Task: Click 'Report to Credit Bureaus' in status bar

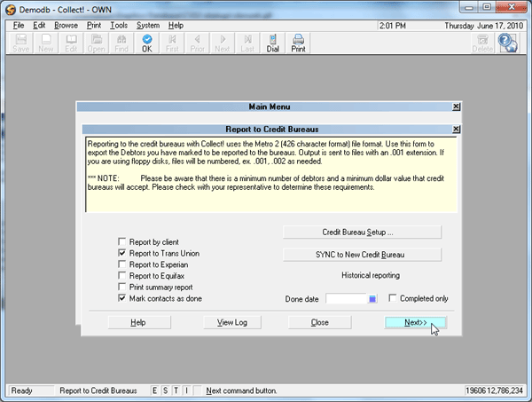Action: [98, 390]
